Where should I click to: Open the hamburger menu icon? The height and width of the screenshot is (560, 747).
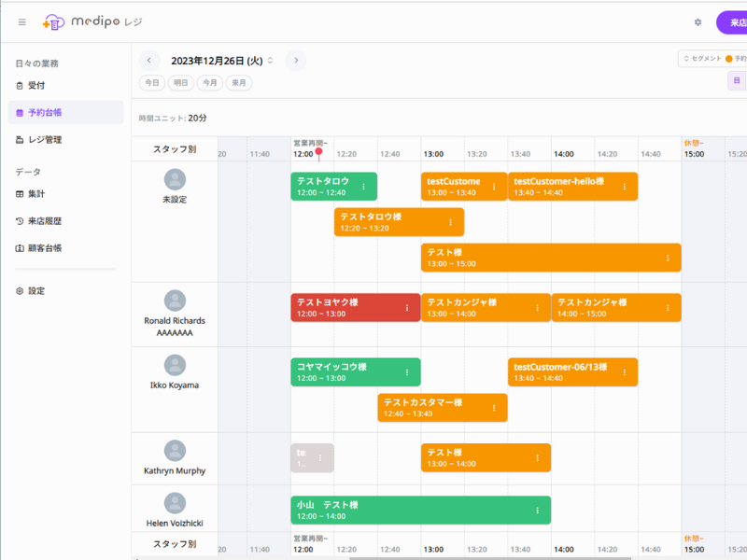22,21
